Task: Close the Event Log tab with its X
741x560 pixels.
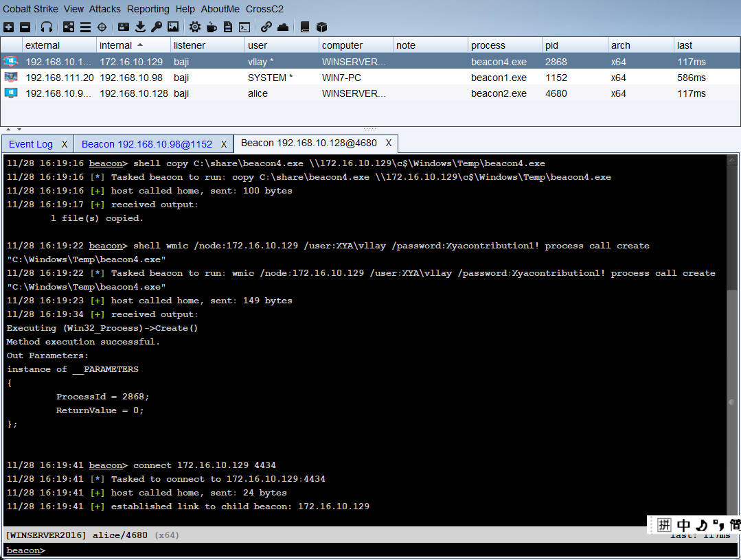Action: (65, 144)
